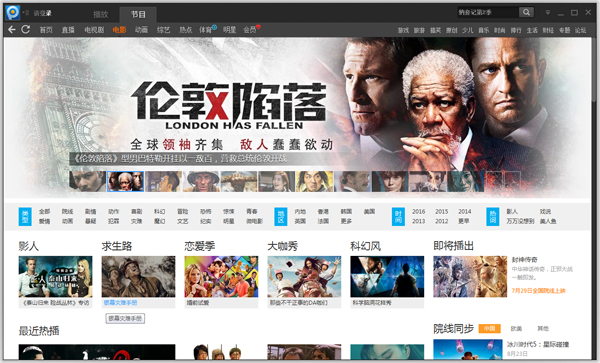The width and height of the screenshot is (600, 363).
Task: Click hot word 美人鱼
Action: click(x=548, y=221)
